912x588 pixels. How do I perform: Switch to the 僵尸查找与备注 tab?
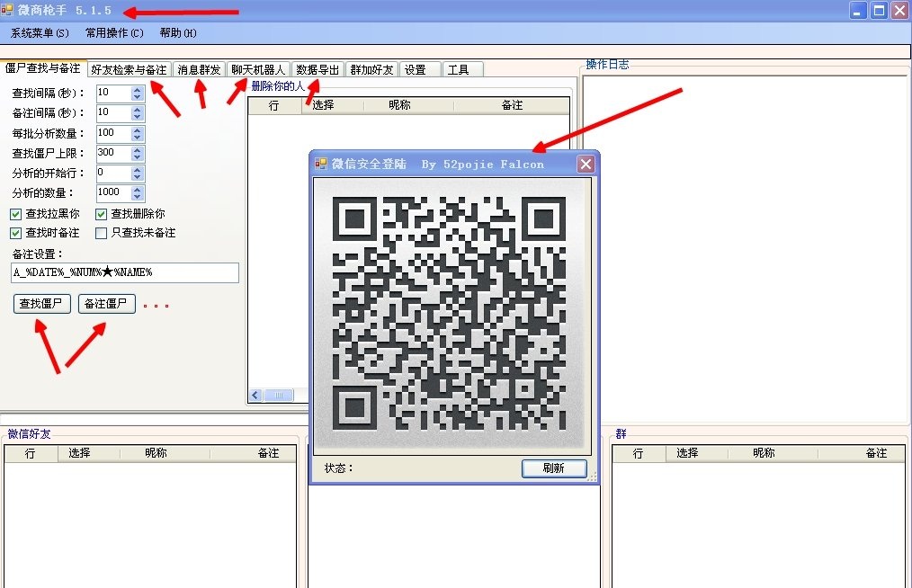[x=43, y=68]
